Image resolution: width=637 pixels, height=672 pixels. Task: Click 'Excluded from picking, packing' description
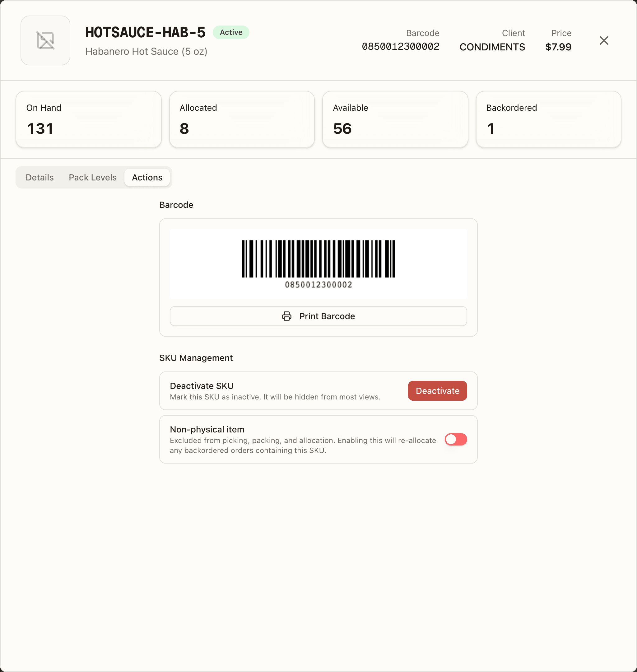(303, 445)
